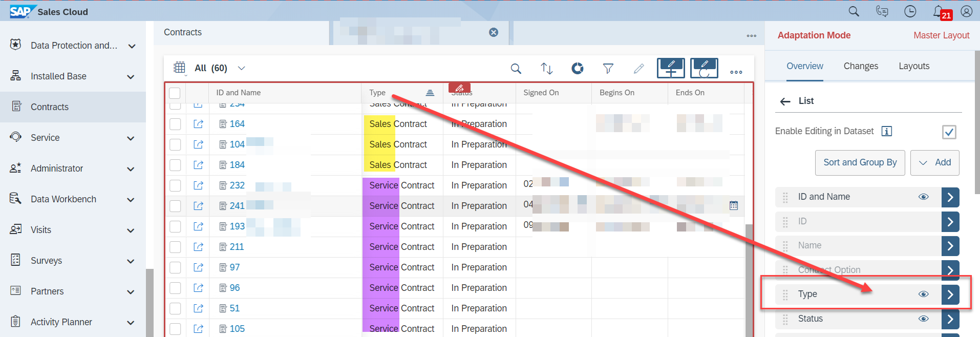Screen dimensions: 980x337
Task: Click the Master Layout link
Action: click(x=941, y=35)
